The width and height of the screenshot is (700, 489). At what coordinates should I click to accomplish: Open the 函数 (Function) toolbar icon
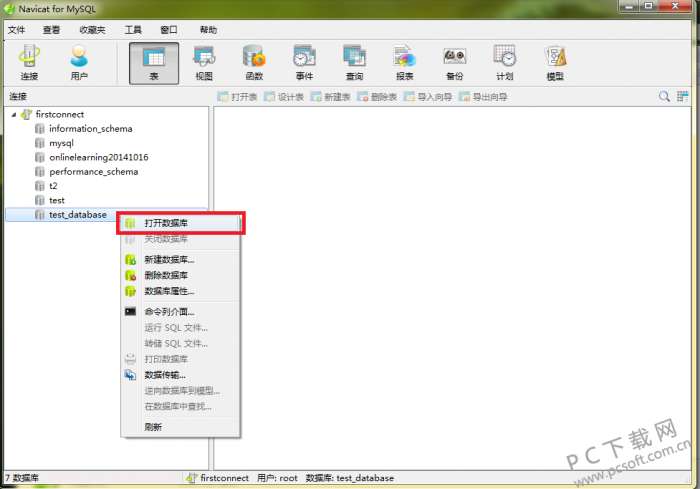click(254, 63)
